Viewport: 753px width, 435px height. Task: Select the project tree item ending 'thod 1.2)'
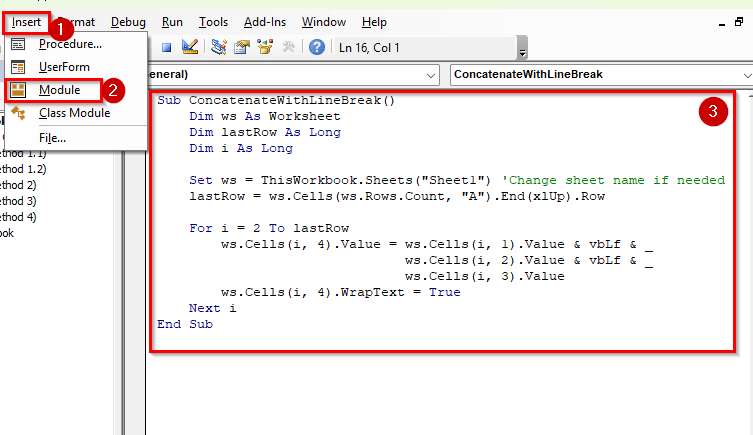click(23, 169)
